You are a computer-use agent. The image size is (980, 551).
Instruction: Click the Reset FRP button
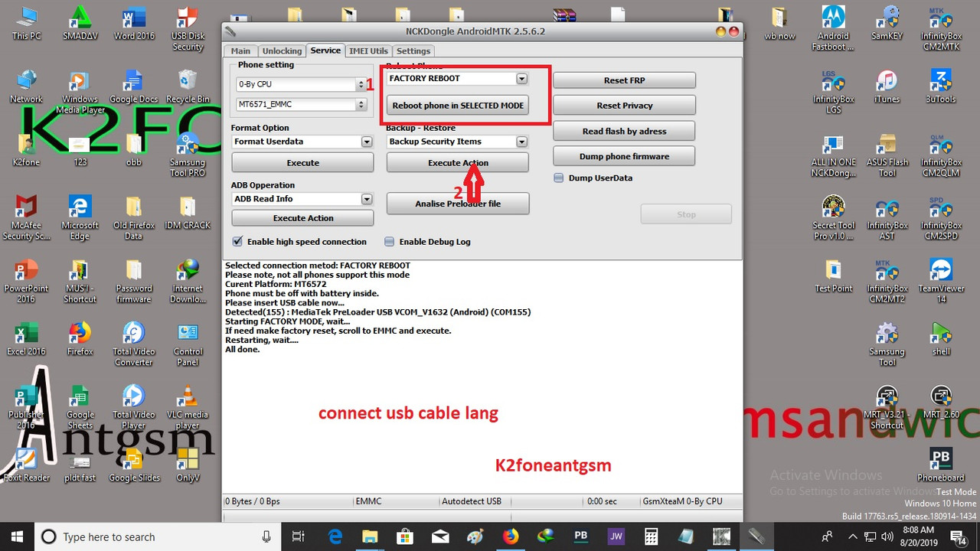(x=624, y=80)
